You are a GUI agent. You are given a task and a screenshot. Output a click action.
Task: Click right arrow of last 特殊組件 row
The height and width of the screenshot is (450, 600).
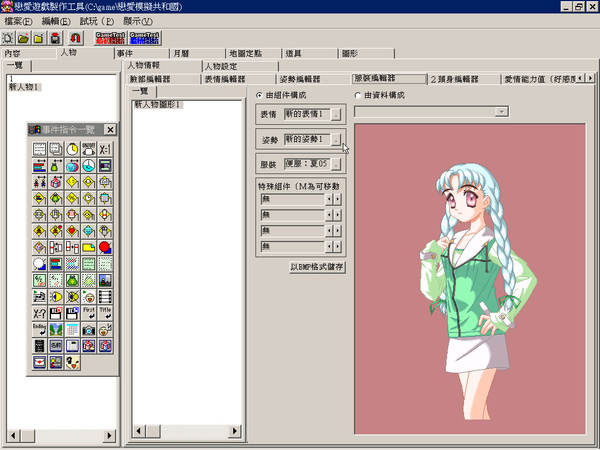click(x=338, y=247)
